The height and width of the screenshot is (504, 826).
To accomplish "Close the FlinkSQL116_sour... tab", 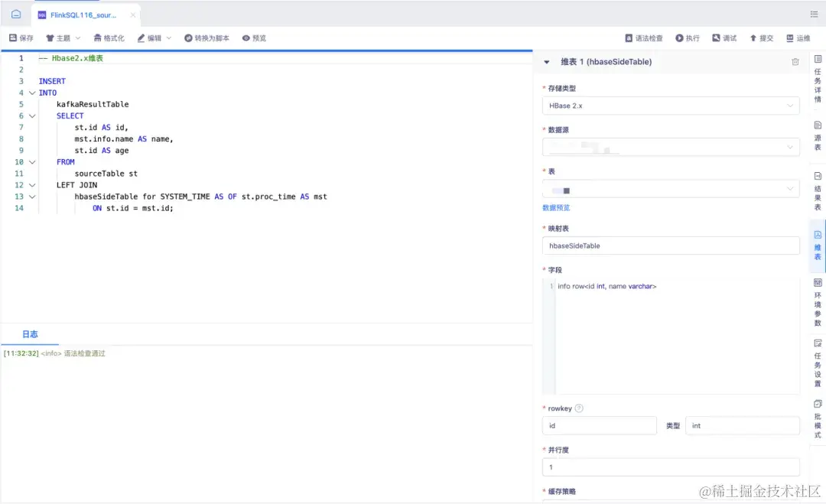I will point(133,15).
